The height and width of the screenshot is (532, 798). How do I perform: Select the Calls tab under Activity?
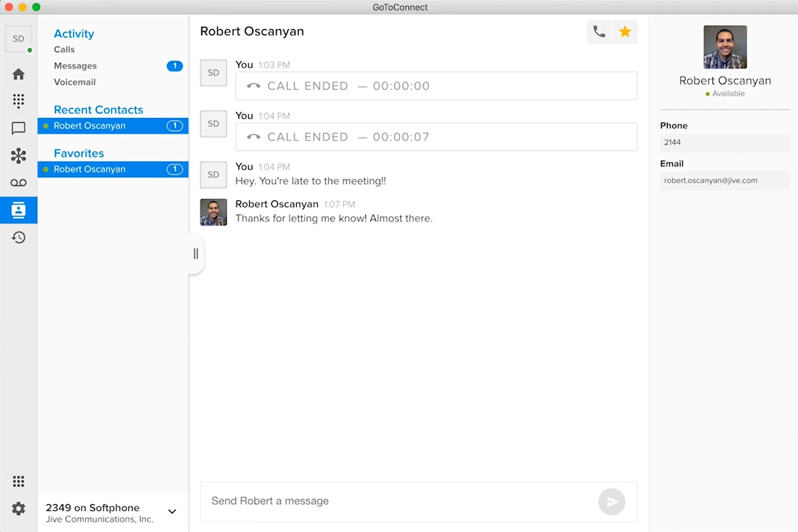[64, 49]
